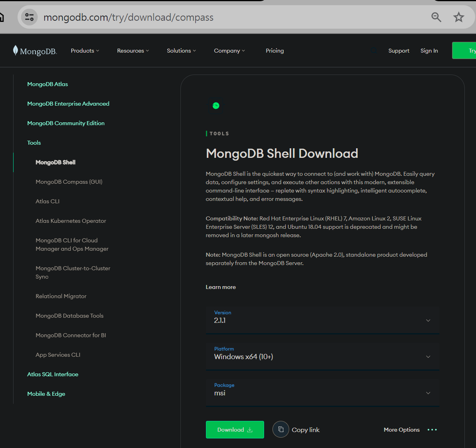The image size is (476, 448).
Task: Select MongoDB Shell in sidebar
Action: (55, 162)
